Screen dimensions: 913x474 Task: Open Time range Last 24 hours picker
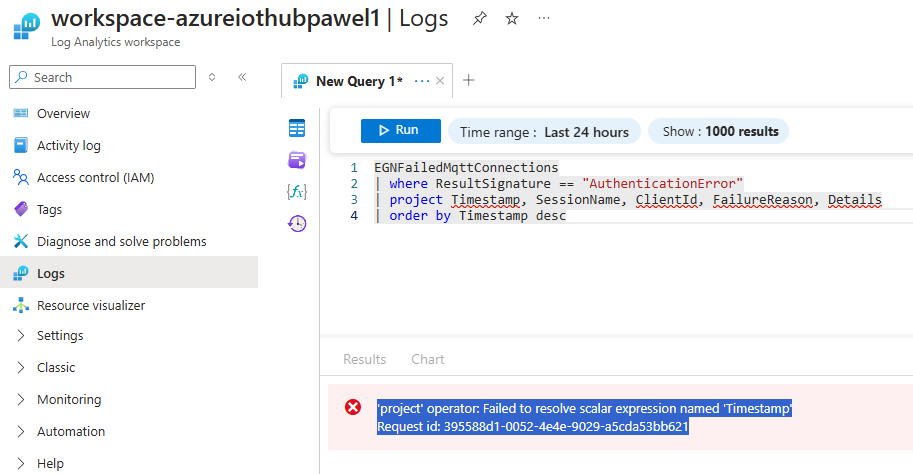pos(544,132)
